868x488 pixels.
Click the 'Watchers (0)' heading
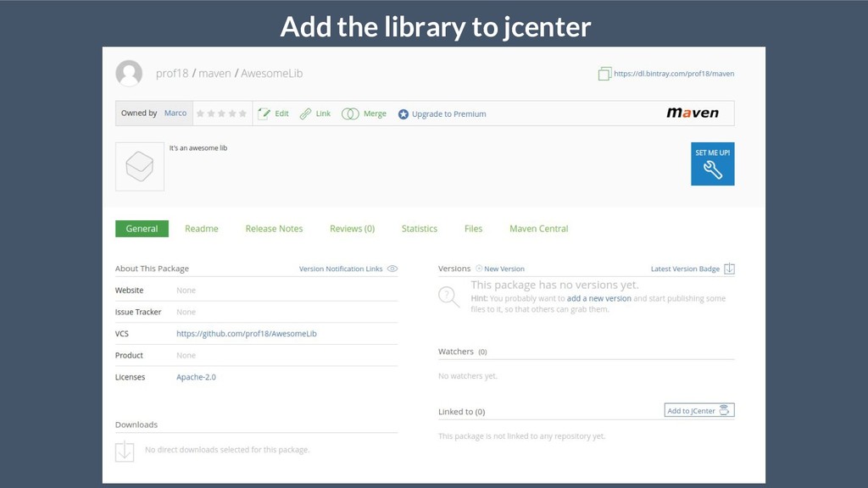(462, 352)
